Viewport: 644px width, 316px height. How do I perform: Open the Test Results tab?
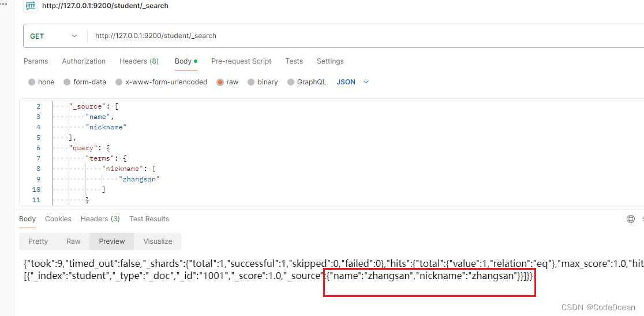pyautogui.click(x=149, y=219)
